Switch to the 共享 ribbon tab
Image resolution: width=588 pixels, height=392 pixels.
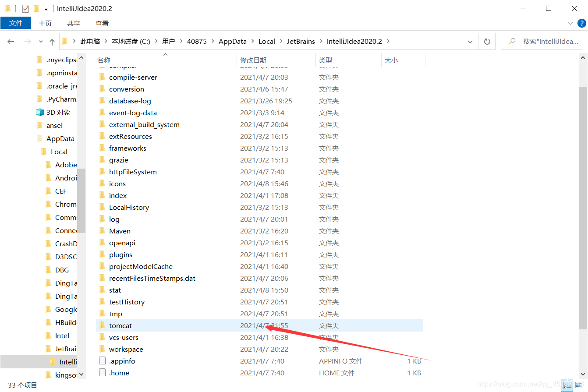click(74, 23)
